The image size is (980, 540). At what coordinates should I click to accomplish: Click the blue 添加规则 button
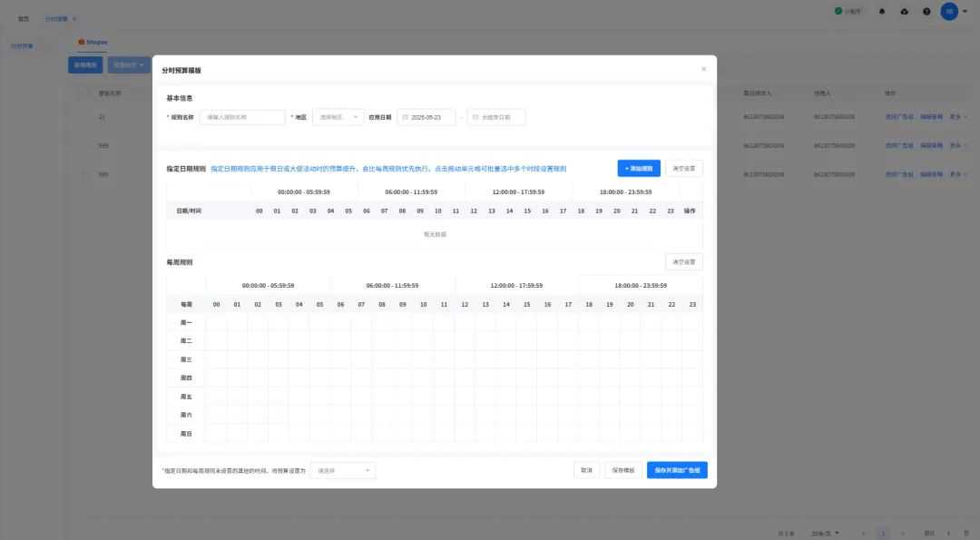tap(639, 169)
